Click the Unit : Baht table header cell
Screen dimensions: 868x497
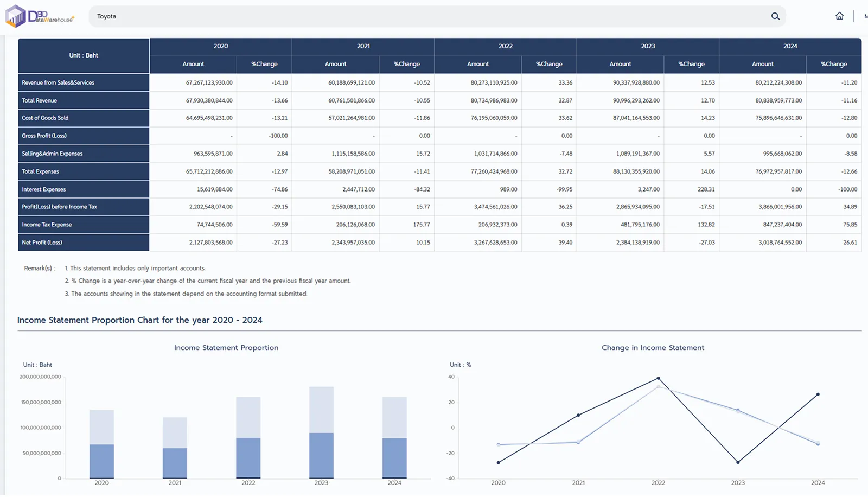coord(84,55)
